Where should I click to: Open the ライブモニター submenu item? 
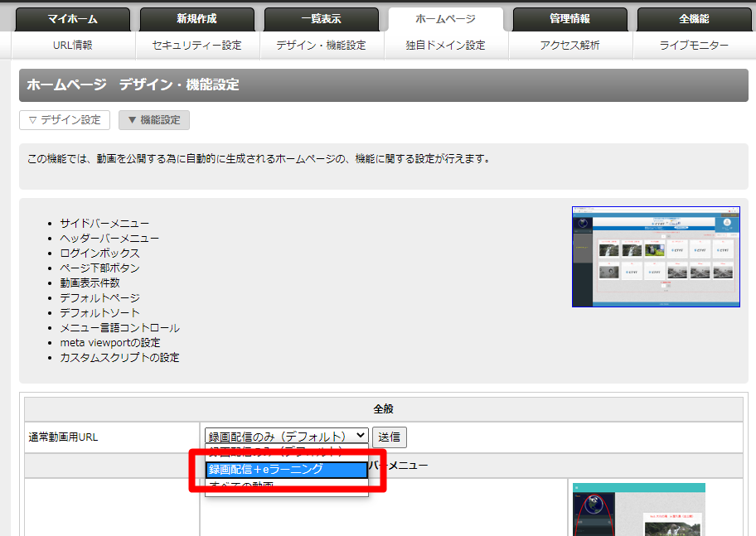pyautogui.click(x=694, y=46)
